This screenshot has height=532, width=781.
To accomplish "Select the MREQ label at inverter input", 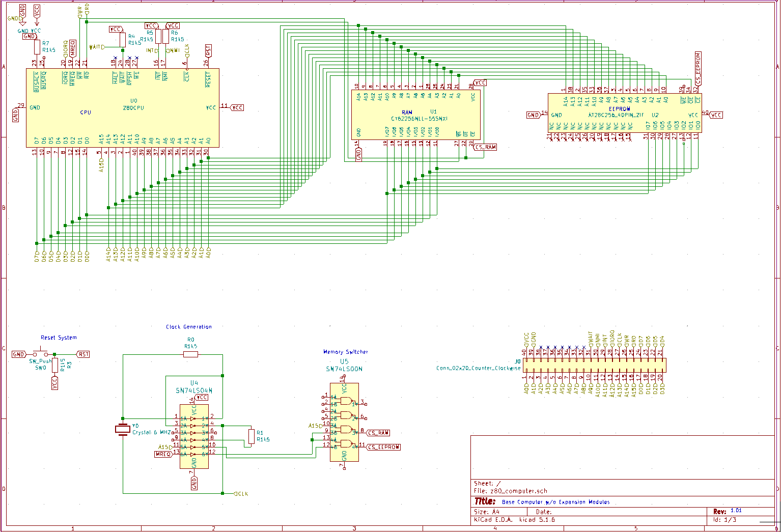I will click(x=163, y=454).
